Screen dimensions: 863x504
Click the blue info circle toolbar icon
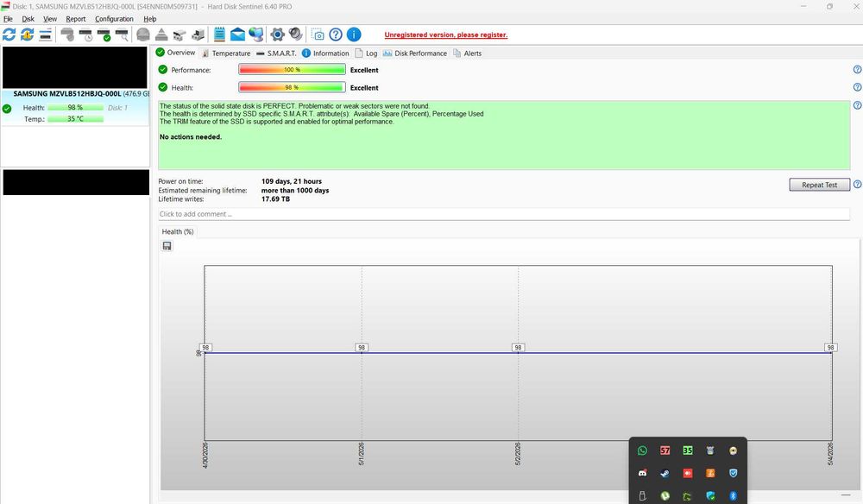pyautogui.click(x=354, y=35)
